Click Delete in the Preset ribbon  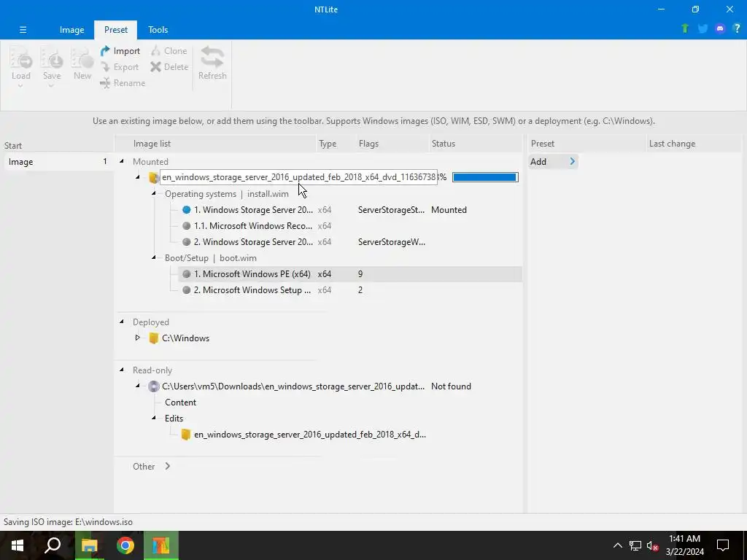169,67
